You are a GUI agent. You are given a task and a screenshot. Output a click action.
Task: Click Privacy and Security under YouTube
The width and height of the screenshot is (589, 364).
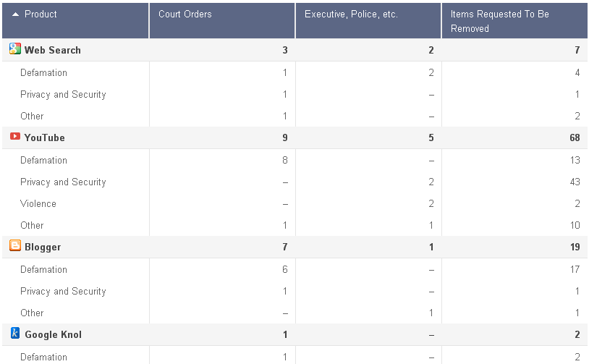(63, 182)
